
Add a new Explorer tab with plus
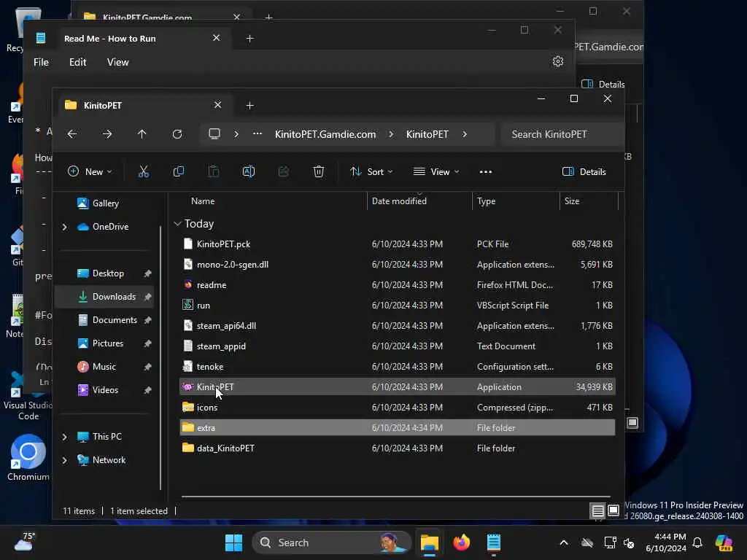[249, 105]
